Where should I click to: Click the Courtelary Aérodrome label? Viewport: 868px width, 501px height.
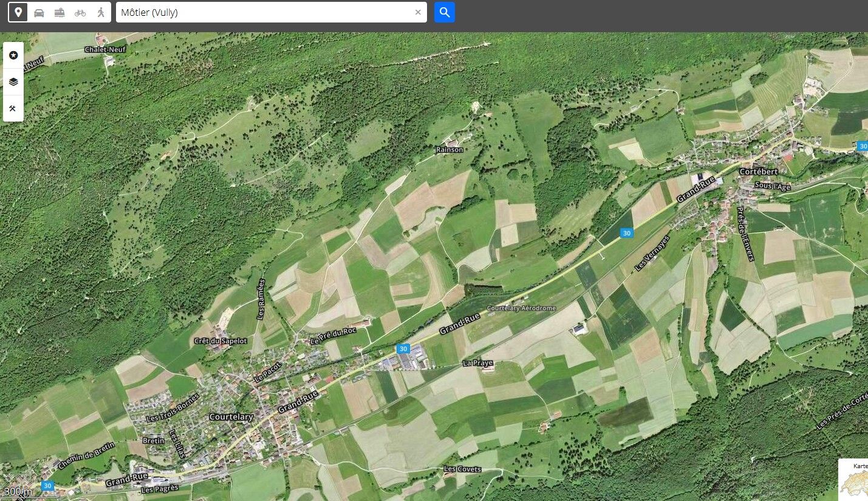point(521,308)
